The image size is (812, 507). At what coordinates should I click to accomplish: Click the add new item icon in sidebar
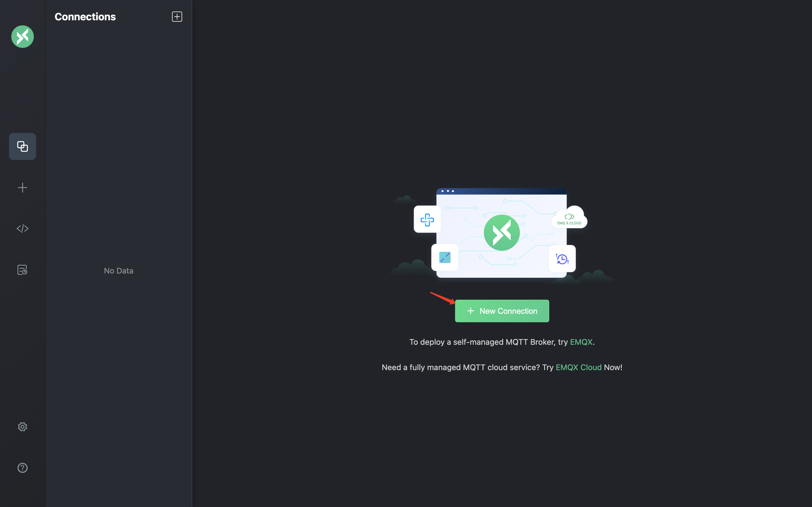pyautogui.click(x=22, y=188)
